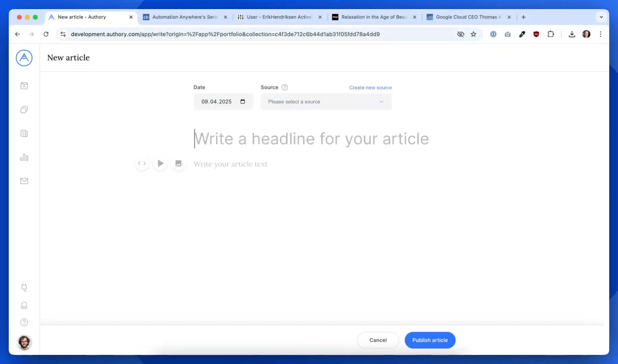The height and width of the screenshot is (364, 618).
Task: Expand the browser tab list chevron
Action: 601,17
